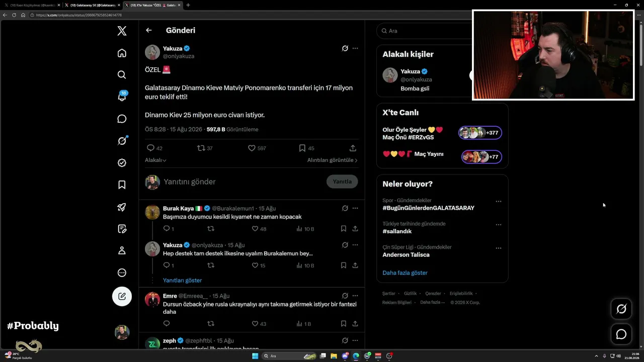Go to X Home from sidebar
644x362 pixels.
(x=122, y=53)
